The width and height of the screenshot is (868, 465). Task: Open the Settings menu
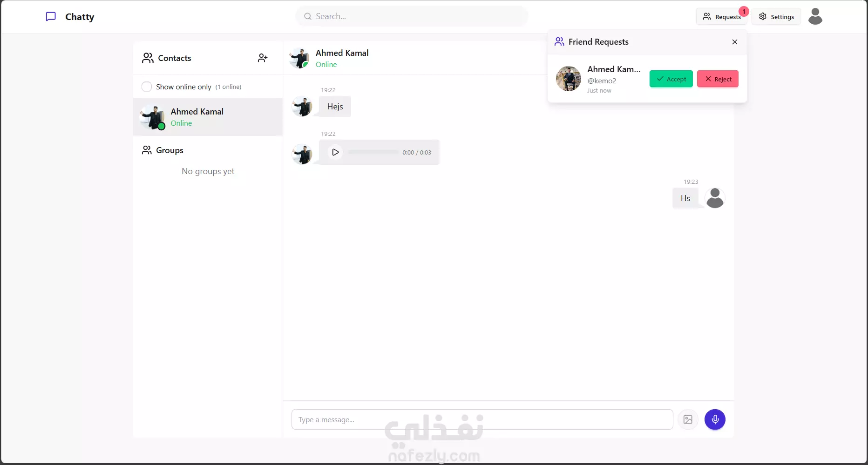point(776,17)
